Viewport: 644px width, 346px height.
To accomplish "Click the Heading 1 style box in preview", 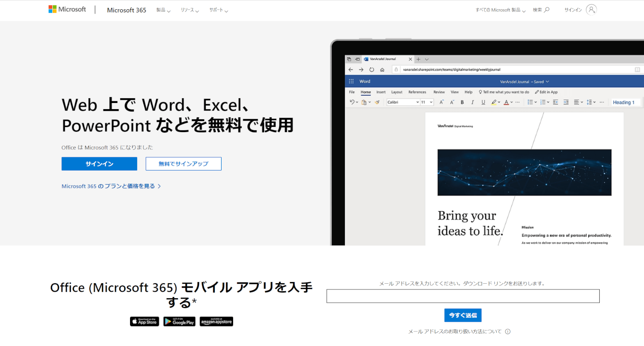I will point(626,102).
